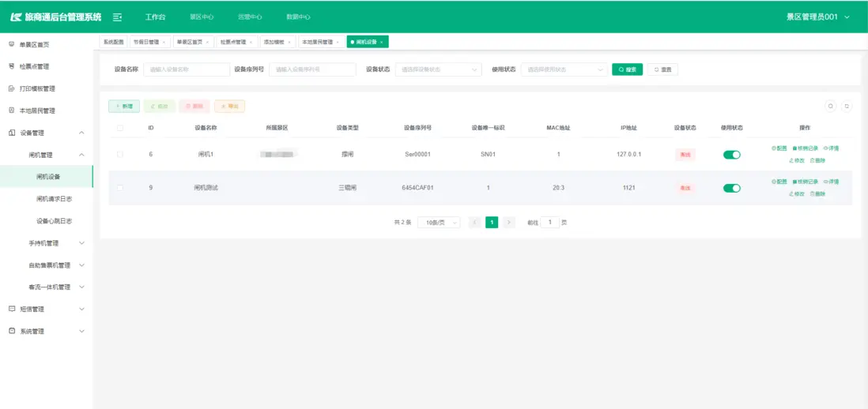Open the 工作台 top menu

pos(156,17)
